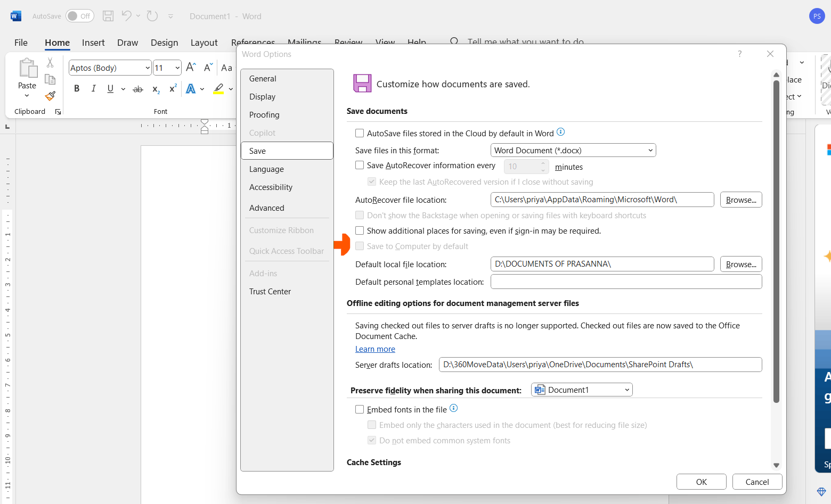Switch to the Design ribbon tab

coord(164,43)
